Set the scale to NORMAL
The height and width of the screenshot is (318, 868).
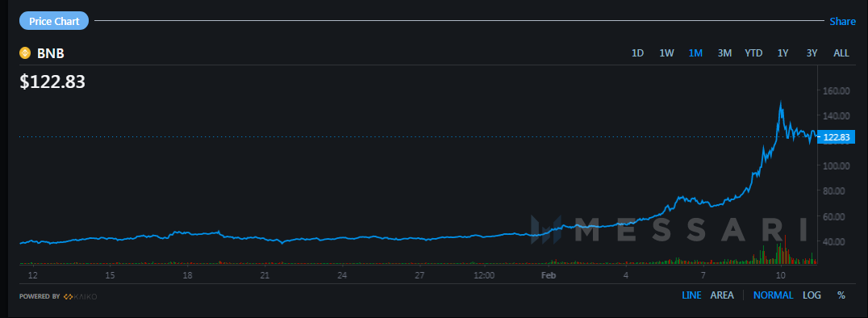tap(773, 295)
